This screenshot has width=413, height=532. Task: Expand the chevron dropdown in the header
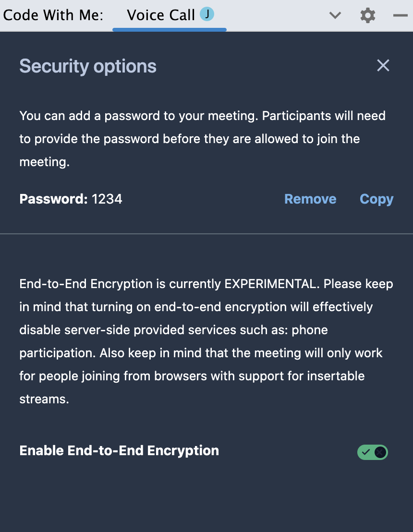[x=335, y=15]
